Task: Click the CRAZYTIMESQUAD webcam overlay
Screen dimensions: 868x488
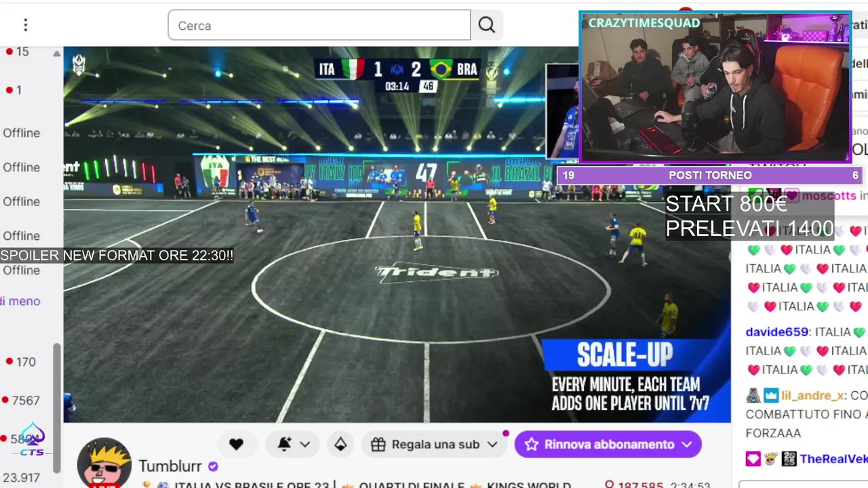Action: click(x=715, y=87)
